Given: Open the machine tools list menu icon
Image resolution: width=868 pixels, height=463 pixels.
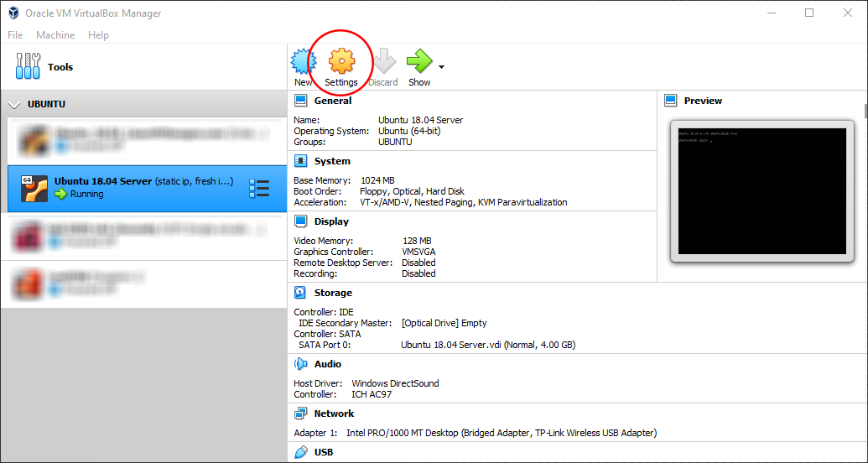Looking at the screenshot, I should point(259,188).
